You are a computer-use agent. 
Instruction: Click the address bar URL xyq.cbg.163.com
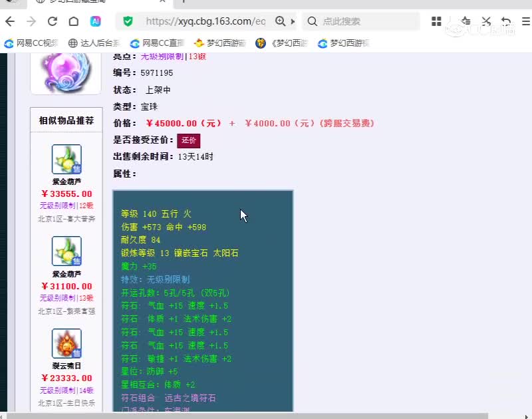205,21
